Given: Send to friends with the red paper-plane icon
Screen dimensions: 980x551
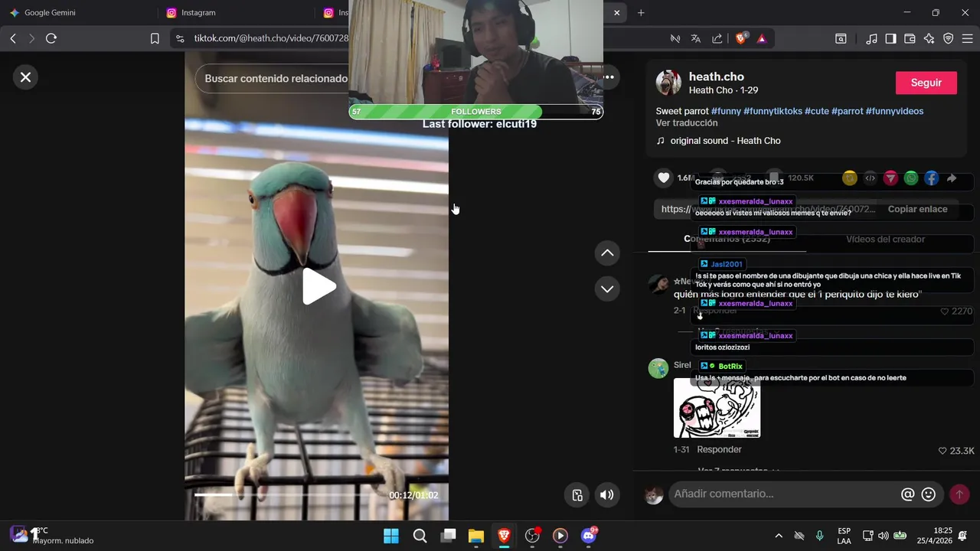Looking at the screenshot, I should click(x=890, y=178).
